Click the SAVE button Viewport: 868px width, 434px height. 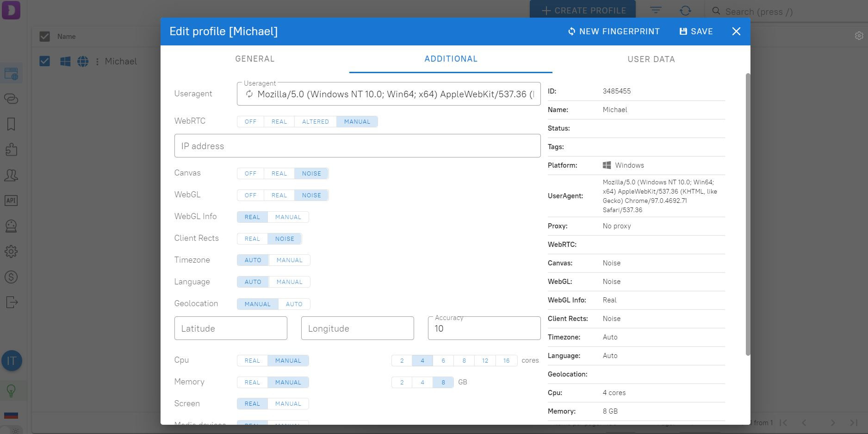click(x=695, y=31)
